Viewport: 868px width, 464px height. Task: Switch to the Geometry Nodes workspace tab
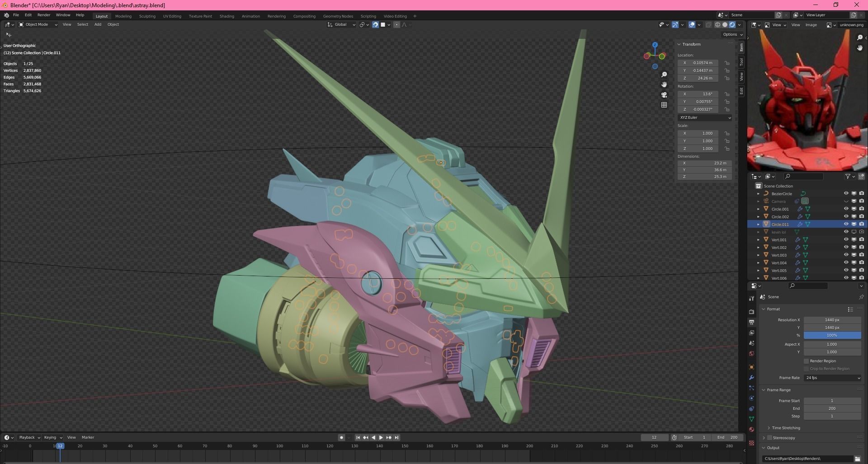[x=338, y=16]
